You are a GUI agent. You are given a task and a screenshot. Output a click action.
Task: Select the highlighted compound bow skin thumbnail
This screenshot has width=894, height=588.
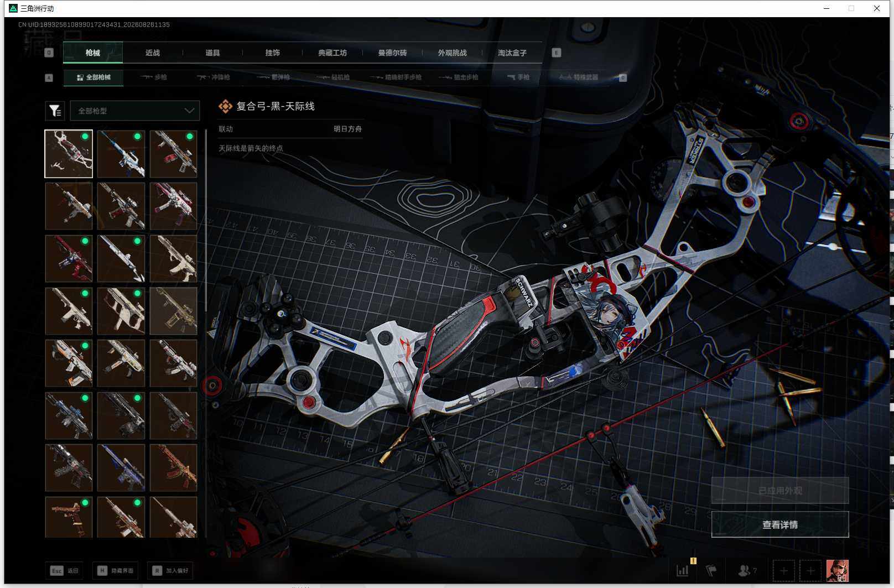point(69,154)
